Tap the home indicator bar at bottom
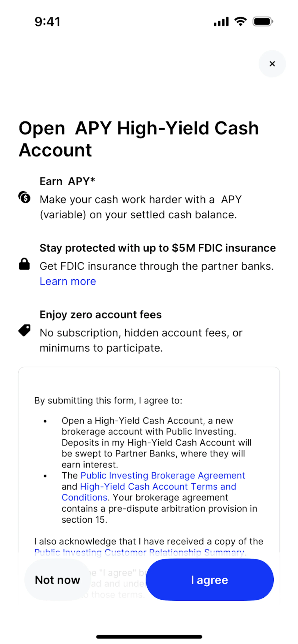This screenshot has height=644, width=298. coord(149,636)
